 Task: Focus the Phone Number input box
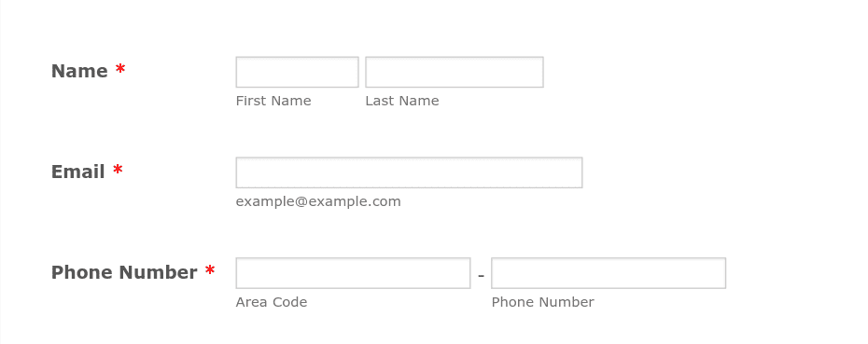pos(609,273)
